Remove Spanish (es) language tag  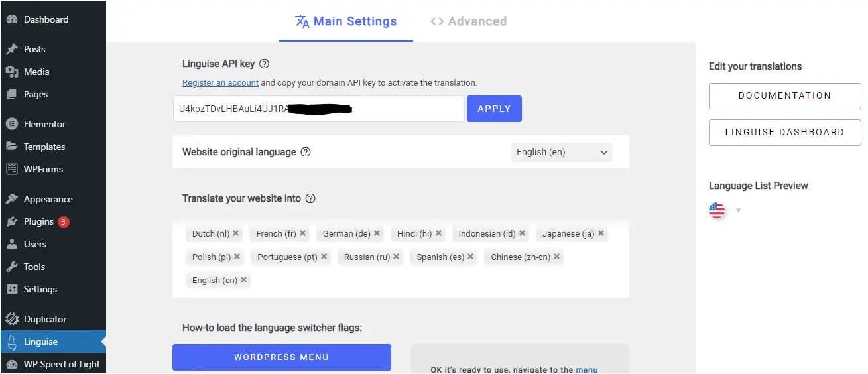pos(470,257)
